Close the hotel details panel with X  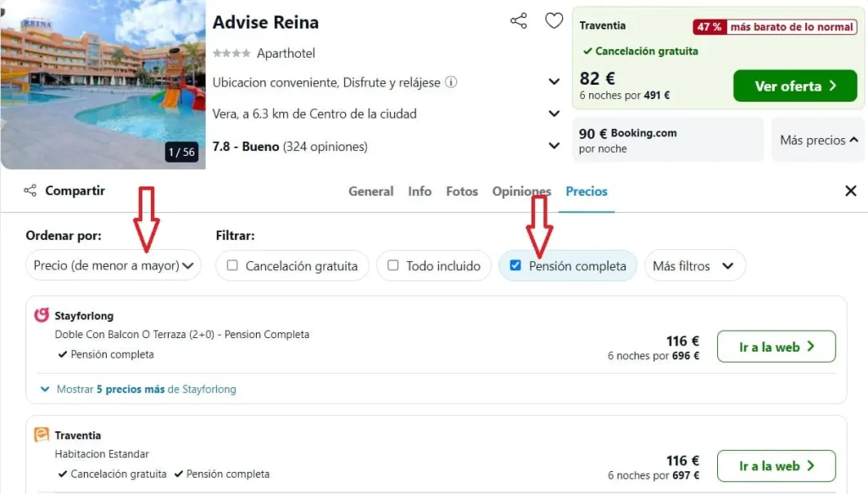(x=851, y=191)
